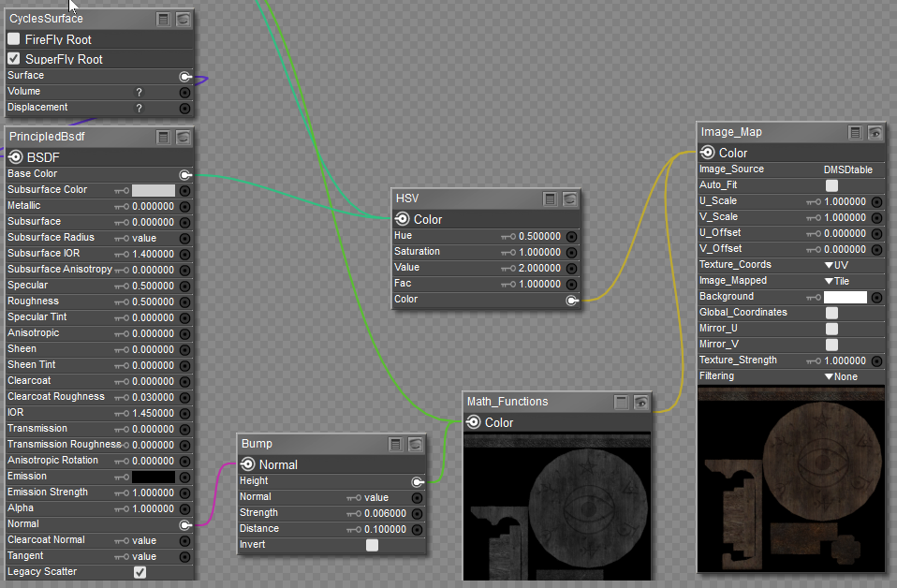Click the Metallic input socket
Viewport: 897px width, 588px height.
(x=184, y=207)
